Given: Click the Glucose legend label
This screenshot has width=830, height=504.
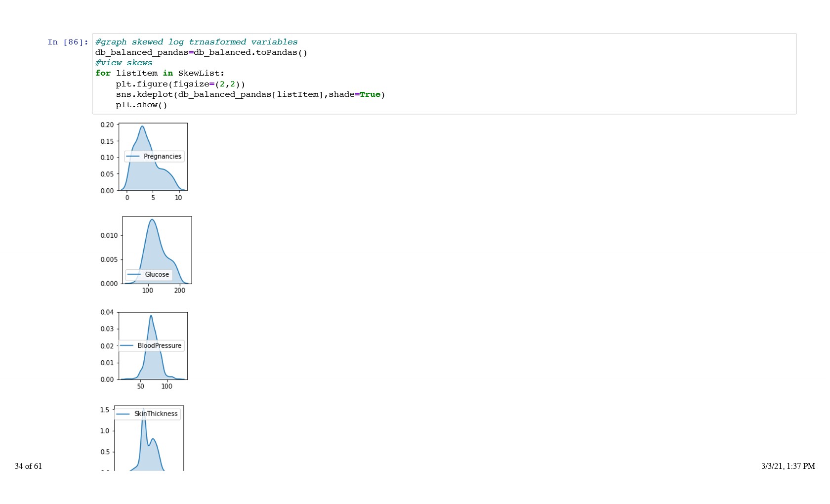Looking at the screenshot, I should coord(157,275).
